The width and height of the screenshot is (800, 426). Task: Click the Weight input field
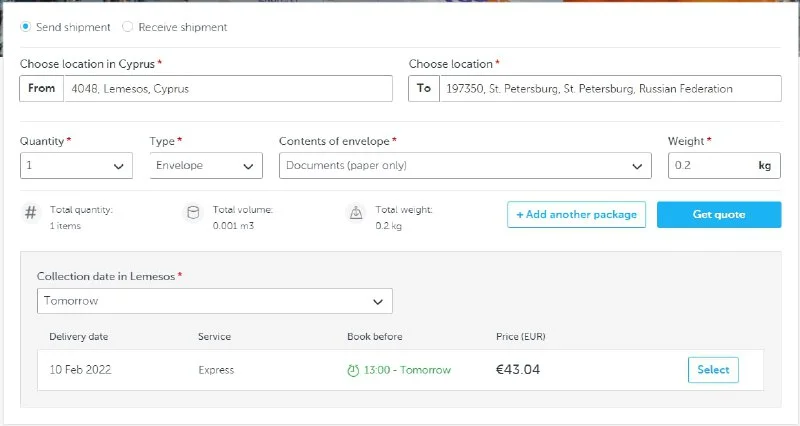[708, 166]
